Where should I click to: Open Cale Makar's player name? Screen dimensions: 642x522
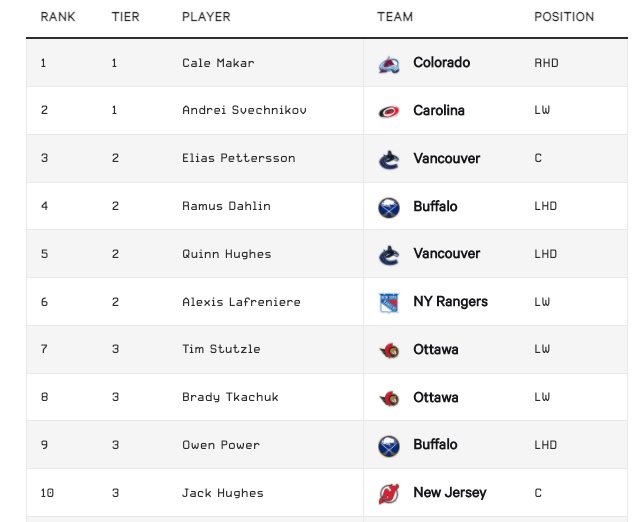[x=218, y=63]
